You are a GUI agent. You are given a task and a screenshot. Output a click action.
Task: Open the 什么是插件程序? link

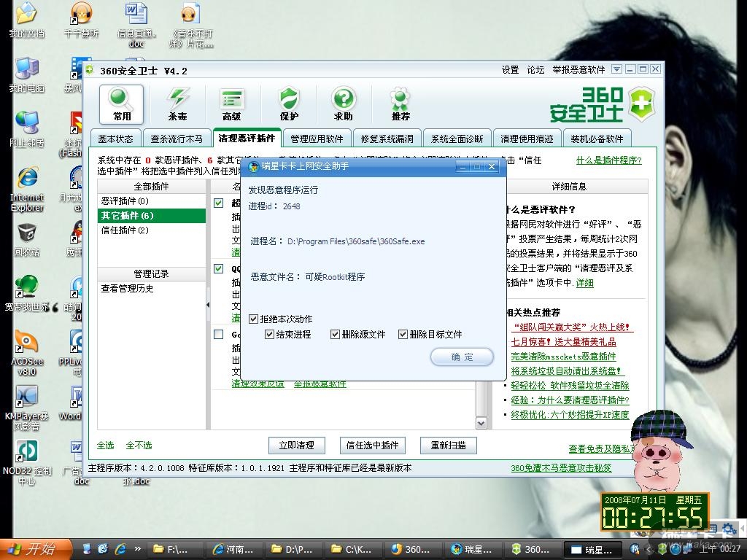point(609,160)
